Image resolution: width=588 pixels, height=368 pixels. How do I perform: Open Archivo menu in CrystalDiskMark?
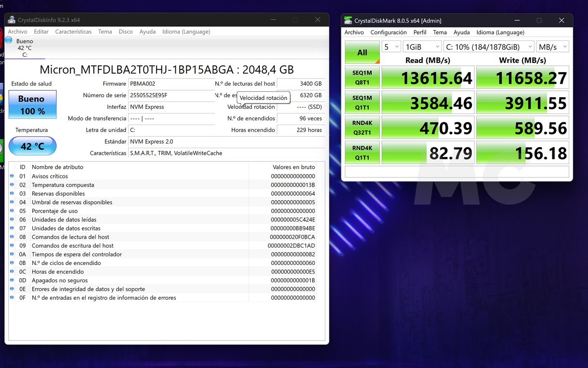(x=354, y=32)
